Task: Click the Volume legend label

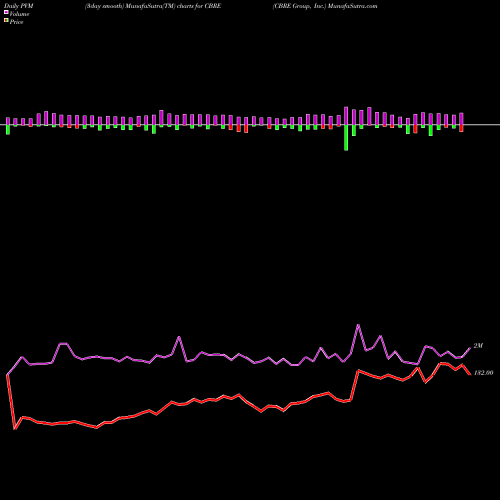Action: [19, 14]
